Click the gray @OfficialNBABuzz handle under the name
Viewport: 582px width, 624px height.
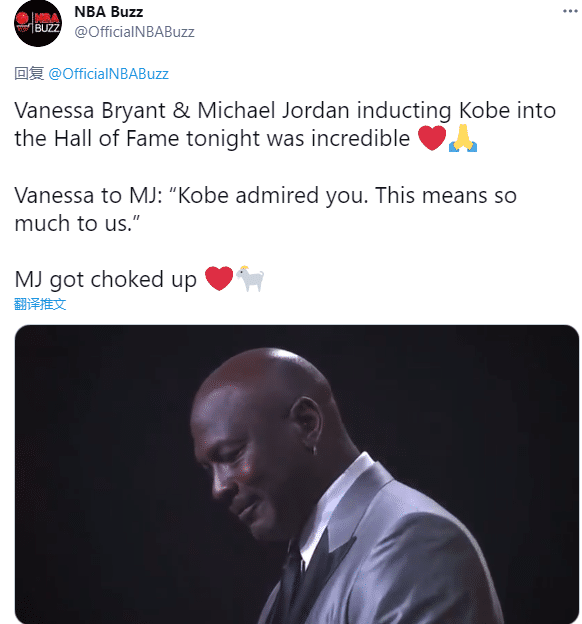point(134,32)
